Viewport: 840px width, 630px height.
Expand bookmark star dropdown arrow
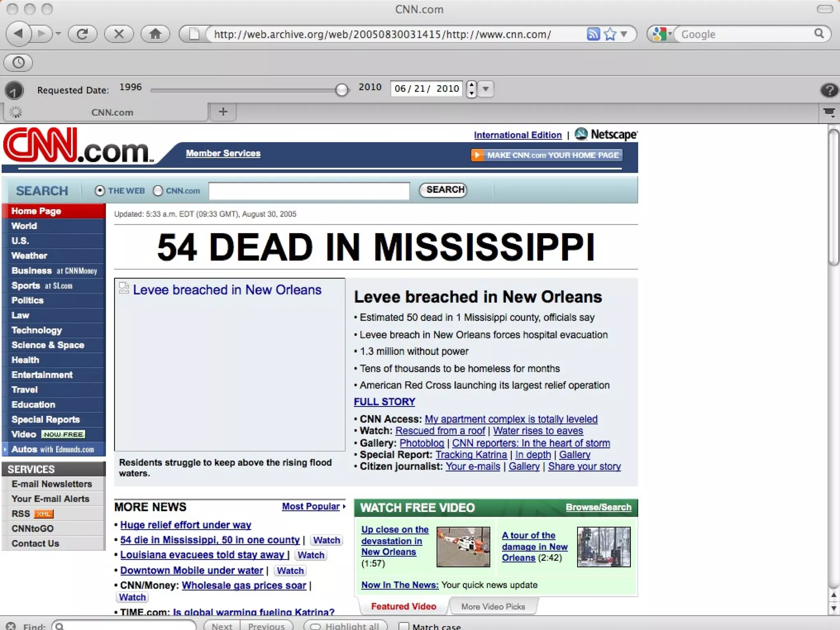tap(624, 34)
